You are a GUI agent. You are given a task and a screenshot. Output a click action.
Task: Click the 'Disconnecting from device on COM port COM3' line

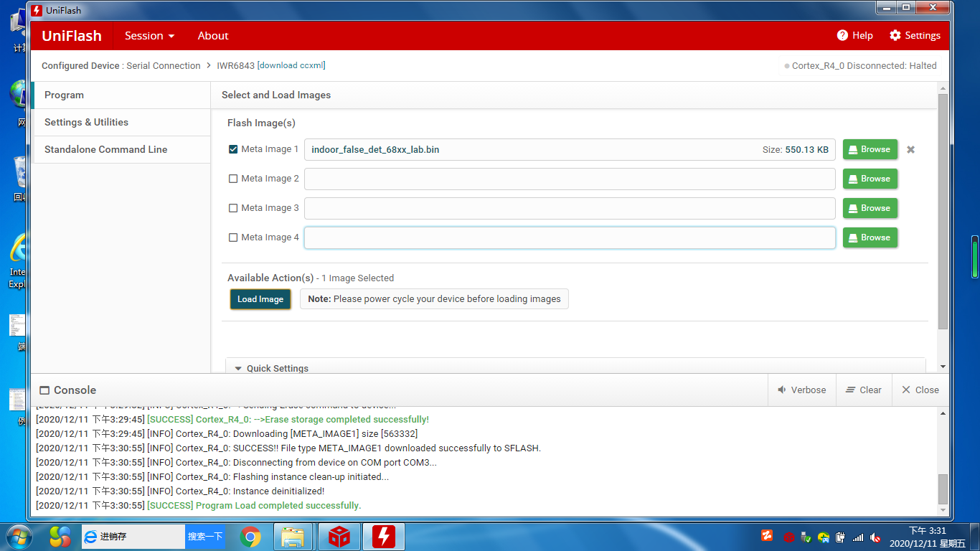pos(235,462)
